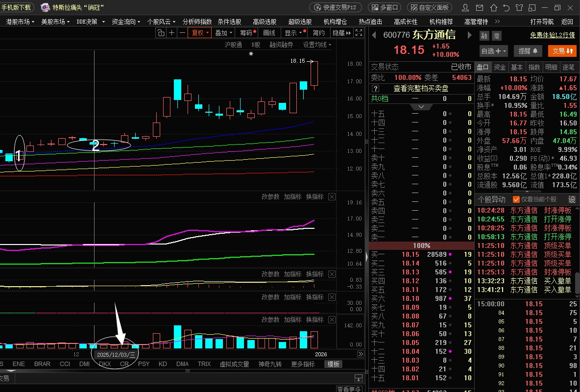Close the volume indicator sub-panel (142.00 scale)
This screenshot has width=580, height=392.
tap(332, 320)
